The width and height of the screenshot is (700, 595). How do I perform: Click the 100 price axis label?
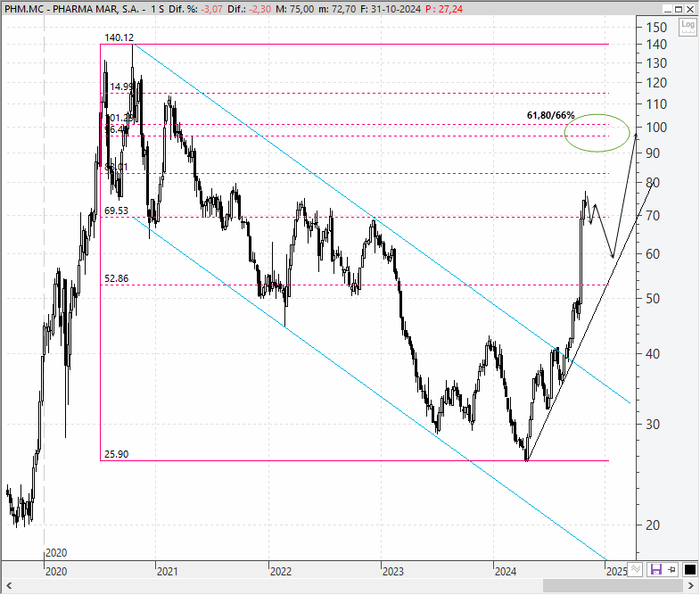tap(656, 128)
